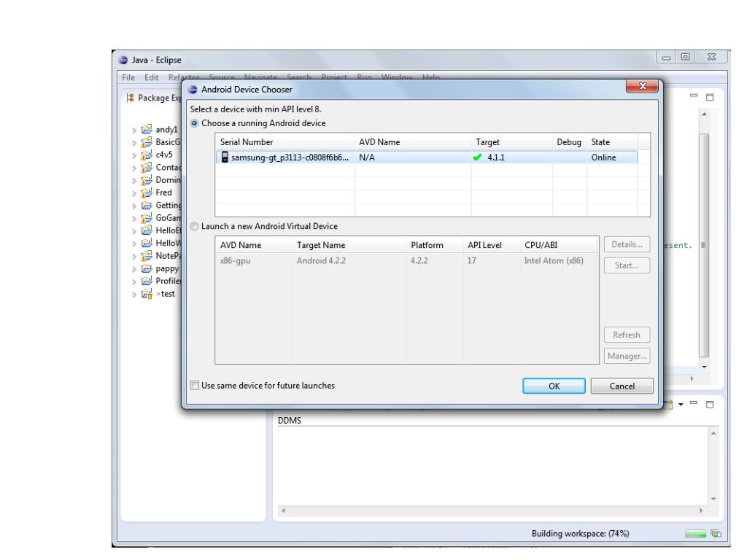Click the Target column header
Screen dimensions: 747x560
pos(512,142)
